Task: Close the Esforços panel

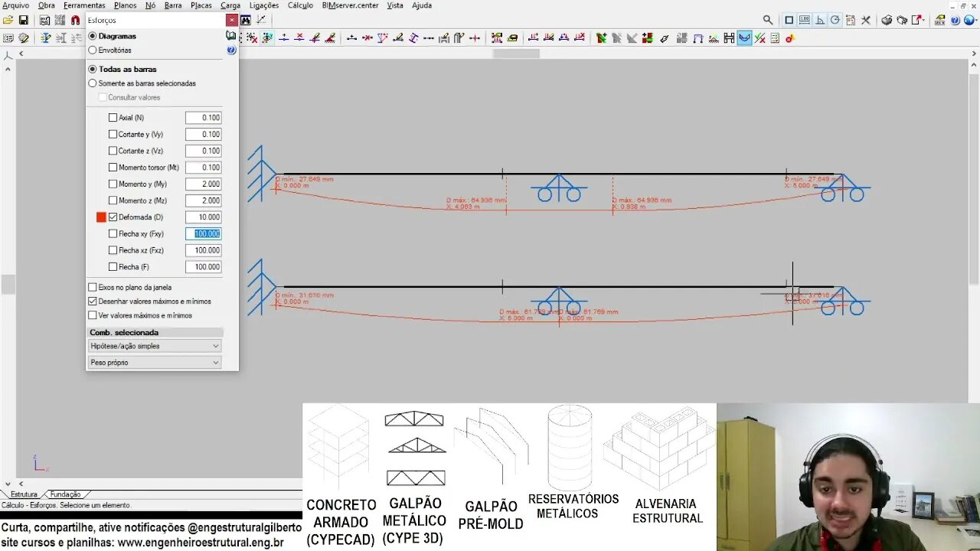Action: click(x=232, y=20)
